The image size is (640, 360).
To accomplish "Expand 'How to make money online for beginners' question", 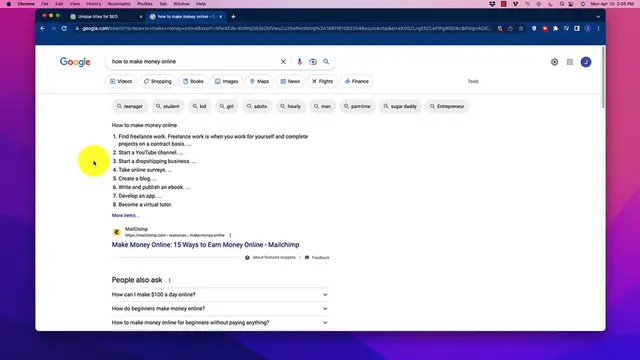I will click(x=220, y=322).
